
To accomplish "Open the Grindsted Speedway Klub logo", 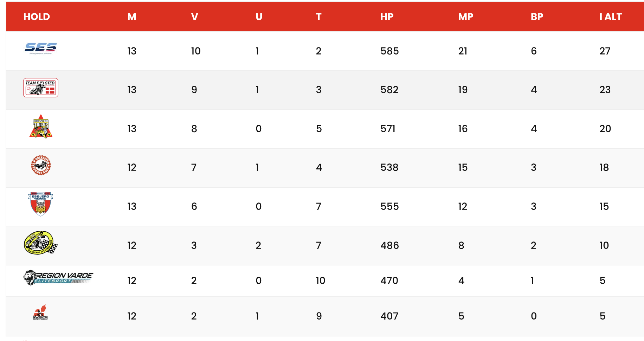I will (x=41, y=165).
